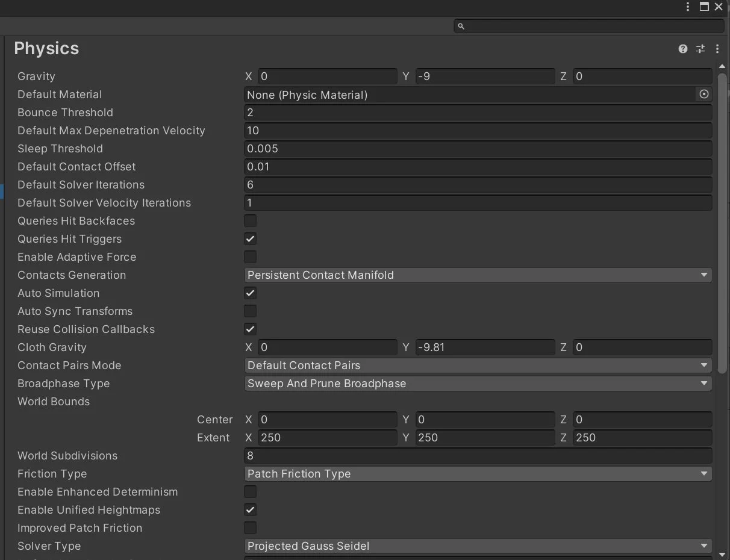Click the Bounce Threshold value field
This screenshot has height=560, width=730.
478,112
